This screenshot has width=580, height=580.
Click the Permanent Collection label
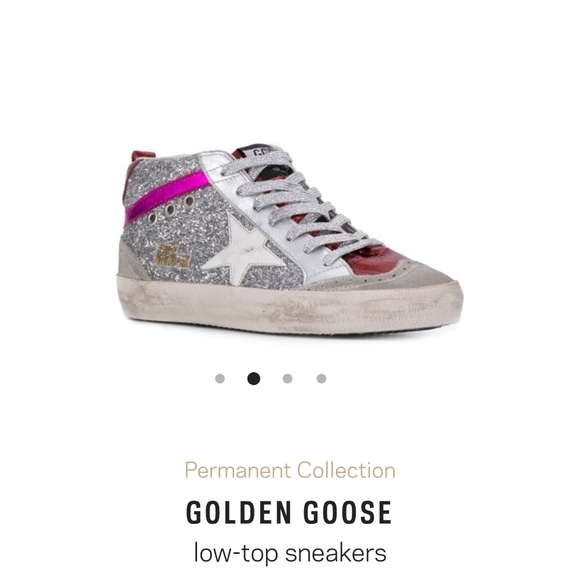290,471
